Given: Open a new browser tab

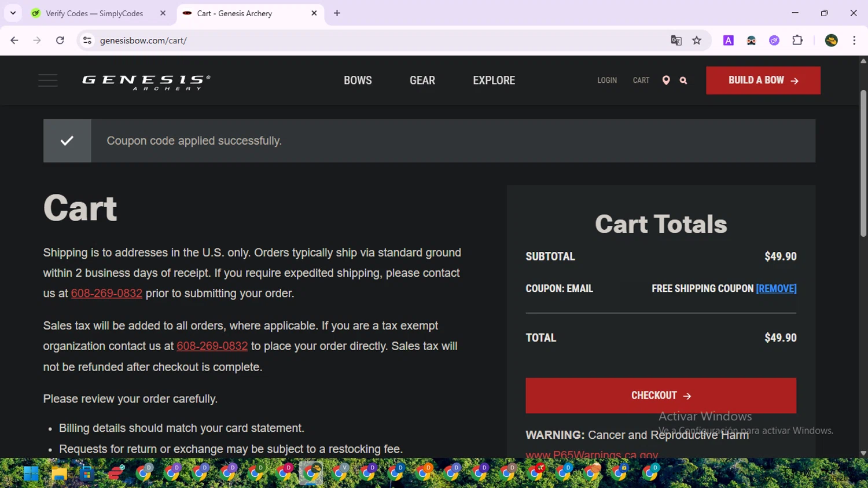Looking at the screenshot, I should pyautogui.click(x=337, y=13).
